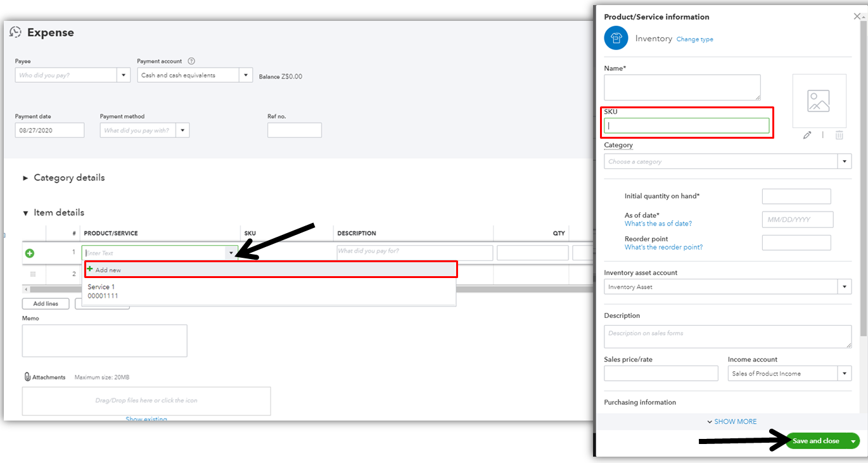The image size is (868, 463).
Task: Collapse the Item details section
Action: click(x=54, y=213)
